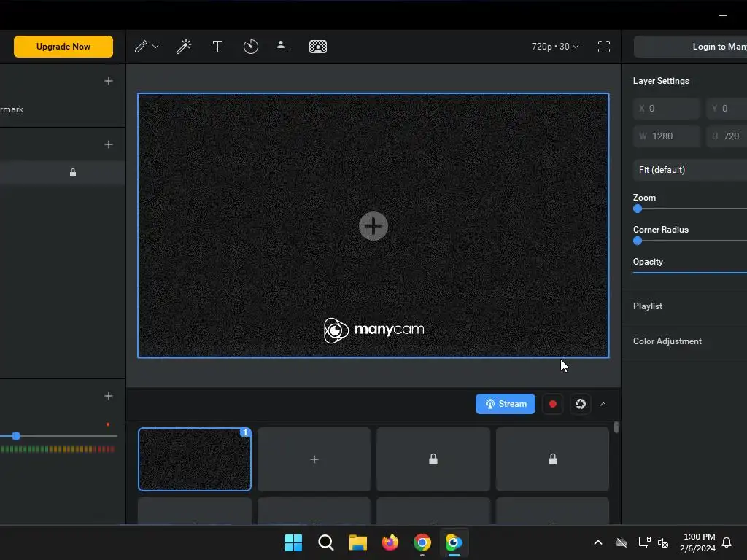Click Upgrade Now button
The height and width of the screenshot is (560, 747).
coord(63,47)
